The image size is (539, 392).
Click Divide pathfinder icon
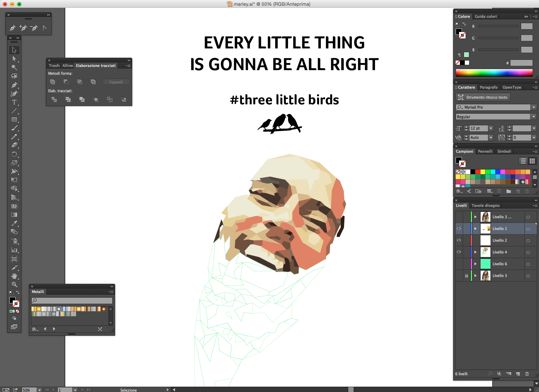pyautogui.click(x=54, y=99)
